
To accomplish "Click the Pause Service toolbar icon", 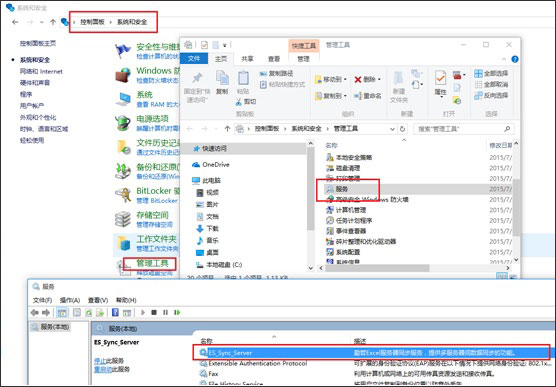I will click(x=165, y=313).
